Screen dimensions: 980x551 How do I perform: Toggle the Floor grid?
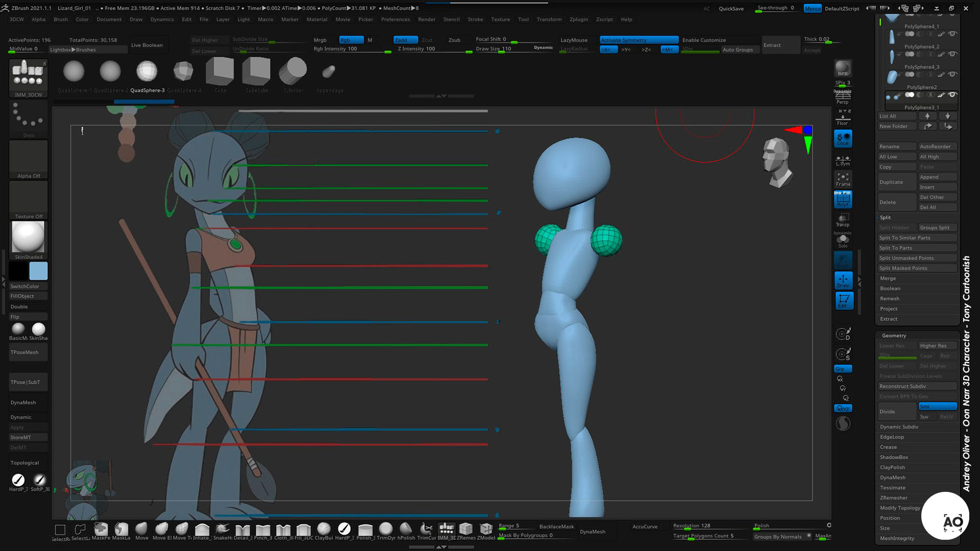pyautogui.click(x=843, y=118)
